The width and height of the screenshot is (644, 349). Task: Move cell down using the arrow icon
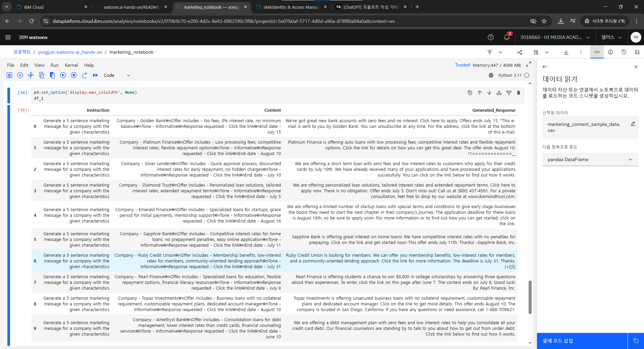tap(489, 93)
